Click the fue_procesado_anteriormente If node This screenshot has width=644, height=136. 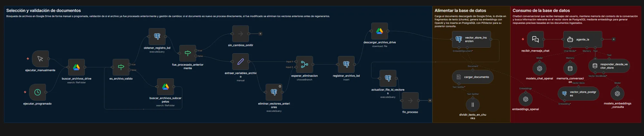[188, 53]
